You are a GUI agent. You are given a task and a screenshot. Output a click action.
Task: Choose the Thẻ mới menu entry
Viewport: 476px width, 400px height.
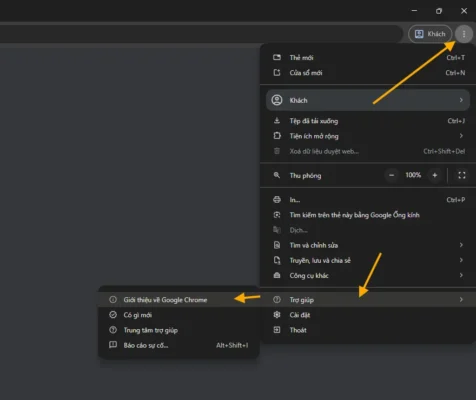[368, 57]
